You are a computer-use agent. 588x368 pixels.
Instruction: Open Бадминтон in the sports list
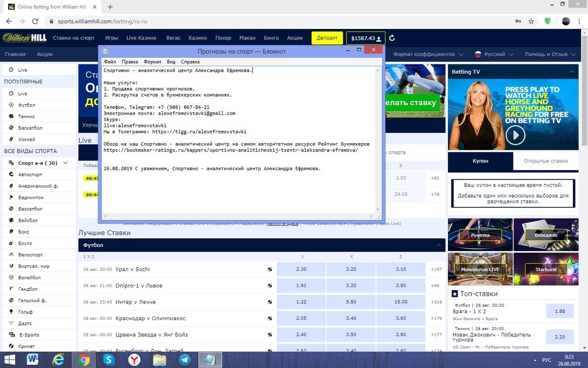[39, 197]
